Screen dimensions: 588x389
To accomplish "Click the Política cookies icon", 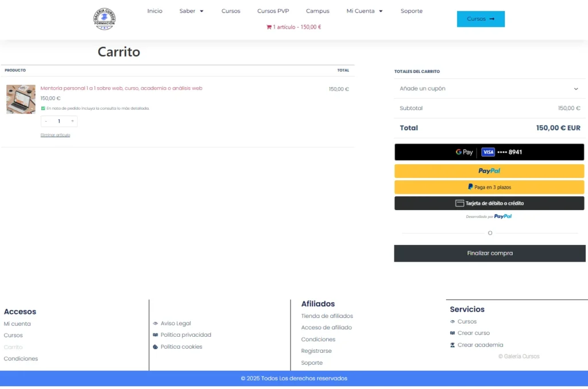I will click(156, 347).
